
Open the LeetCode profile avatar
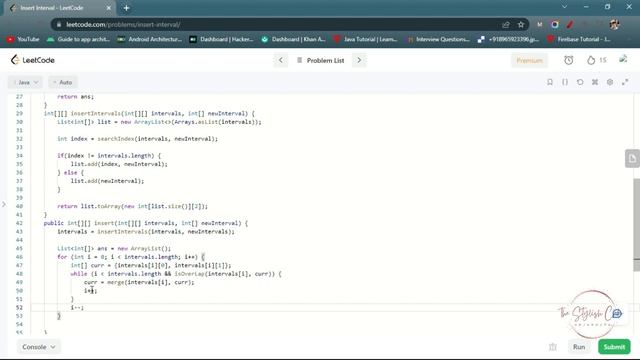[x=623, y=60]
